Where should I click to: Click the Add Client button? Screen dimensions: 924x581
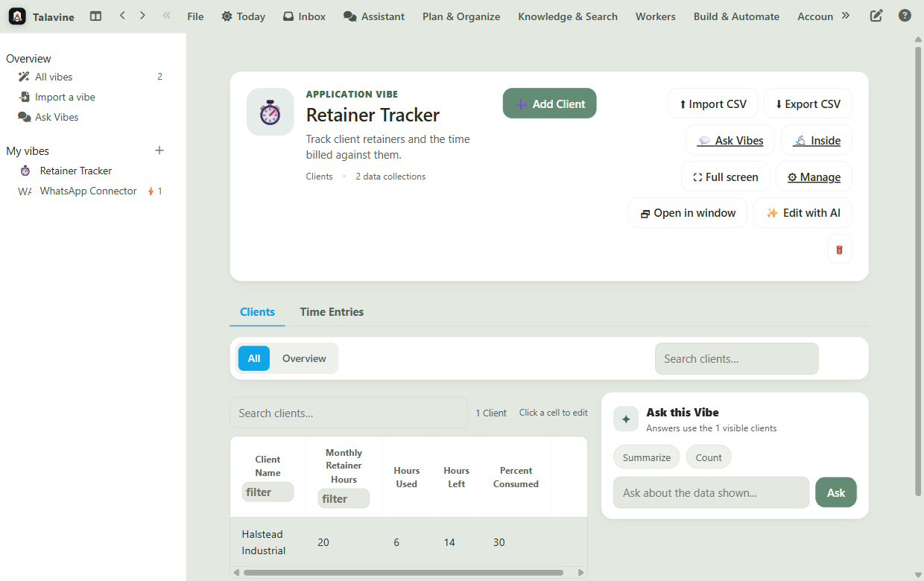[x=550, y=104]
